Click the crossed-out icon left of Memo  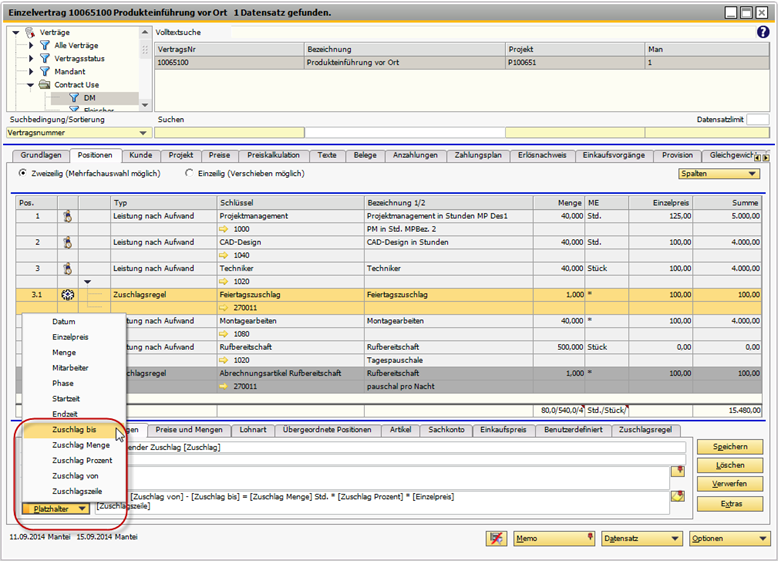pos(494,538)
